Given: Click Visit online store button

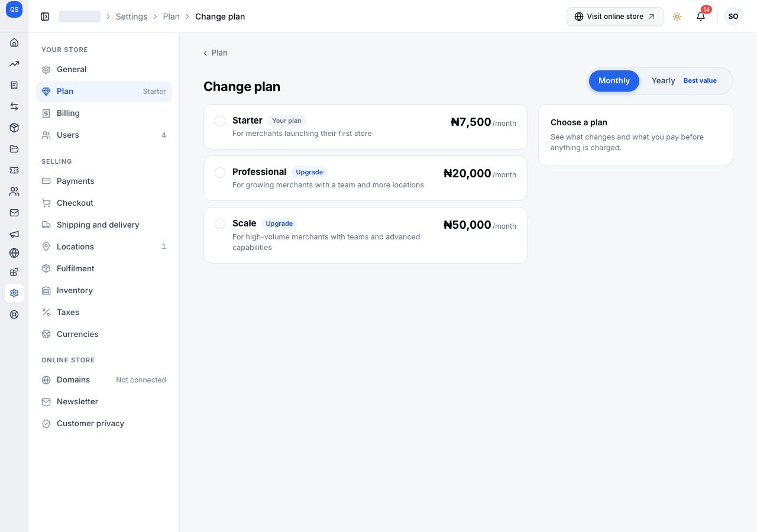Looking at the screenshot, I should (x=615, y=17).
